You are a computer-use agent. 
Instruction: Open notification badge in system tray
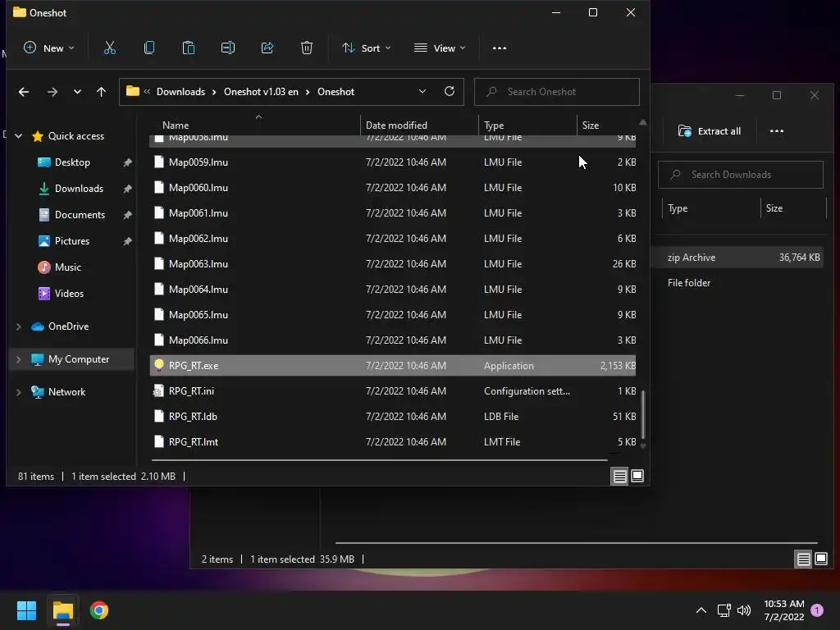tap(817, 609)
